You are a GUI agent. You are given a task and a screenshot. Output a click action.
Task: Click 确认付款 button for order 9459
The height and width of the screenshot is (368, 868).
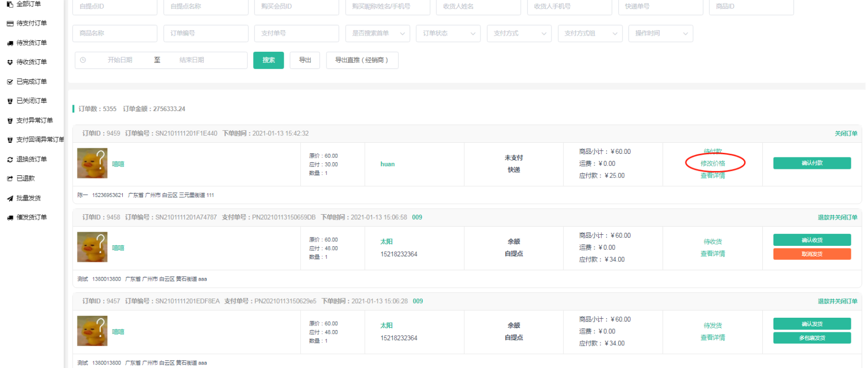click(x=812, y=163)
